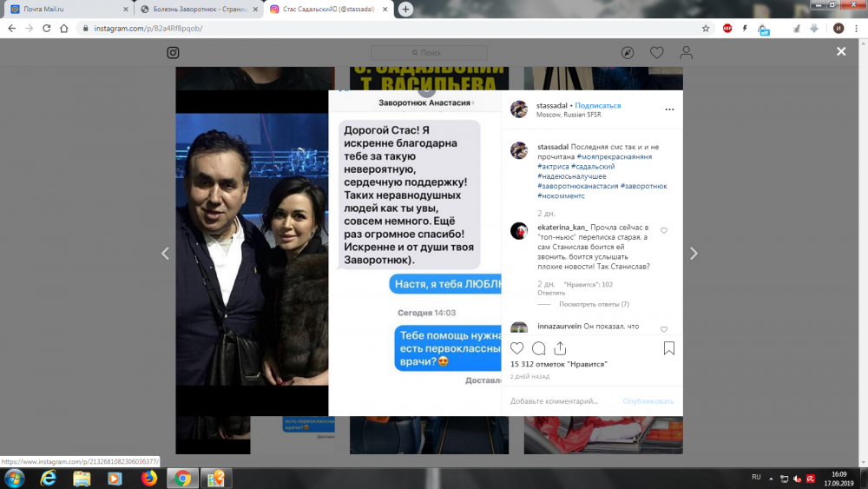Launch Firefox from taskbar
This screenshot has height=489, width=868.
(x=148, y=479)
